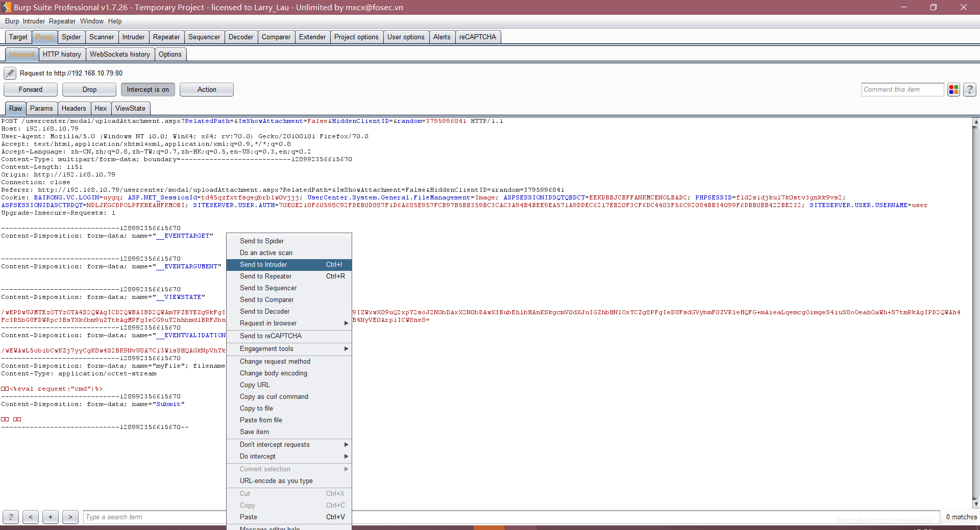Click the request editor scrollbar up arrow

(x=976, y=122)
